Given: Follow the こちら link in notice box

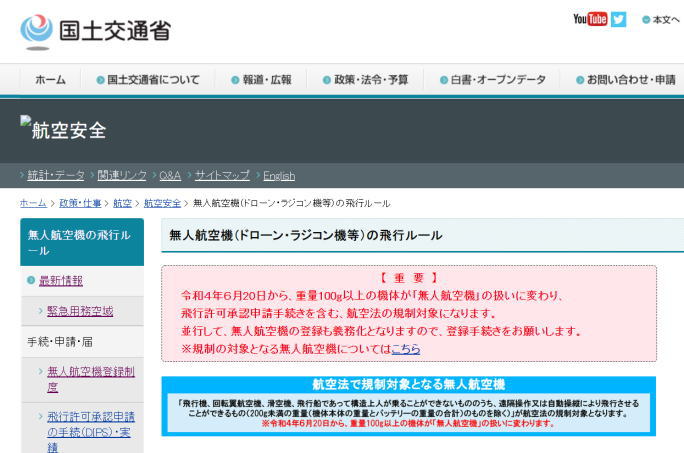Looking at the screenshot, I should coord(405,349).
